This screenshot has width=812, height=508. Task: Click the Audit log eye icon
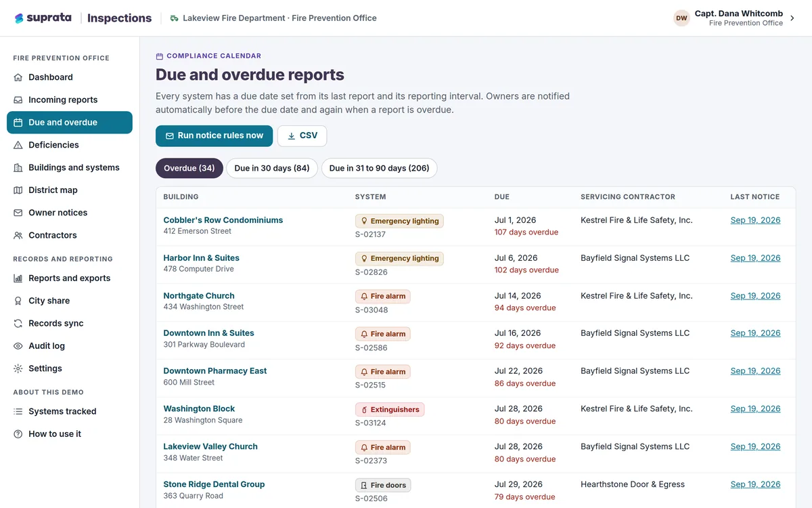18,346
